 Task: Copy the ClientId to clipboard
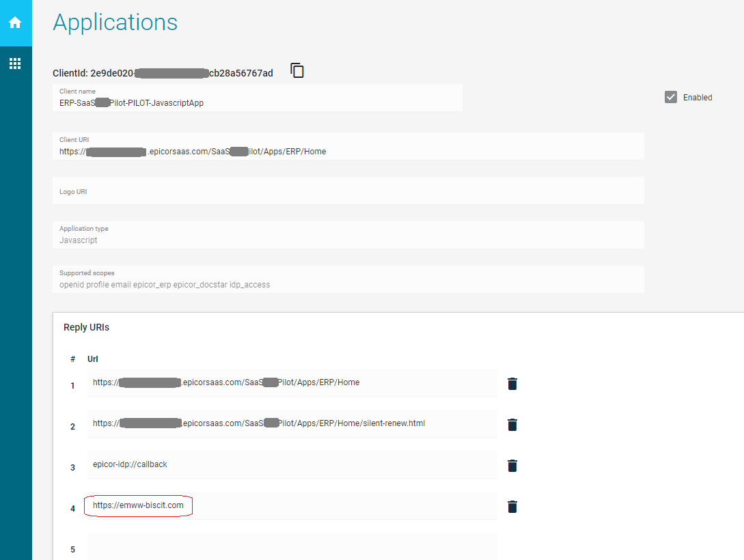click(297, 70)
